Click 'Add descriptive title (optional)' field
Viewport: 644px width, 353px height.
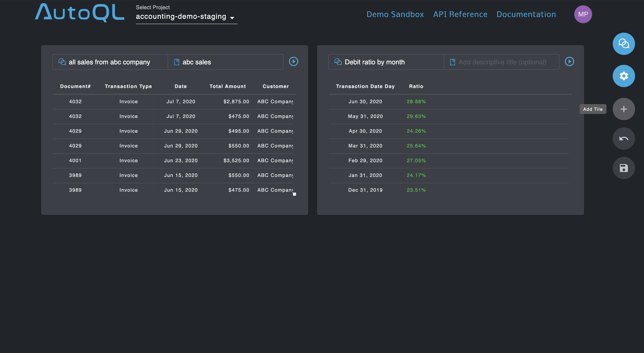(x=502, y=62)
